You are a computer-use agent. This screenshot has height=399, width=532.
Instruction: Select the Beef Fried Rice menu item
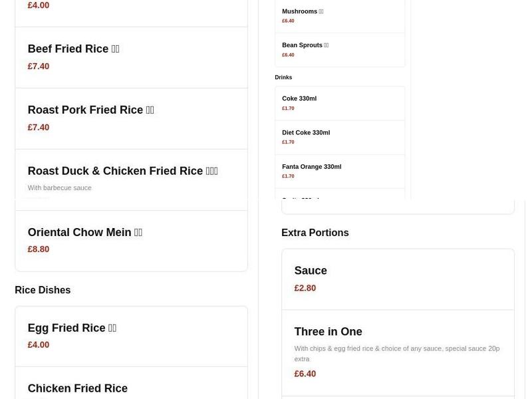(x=73, y=49)
